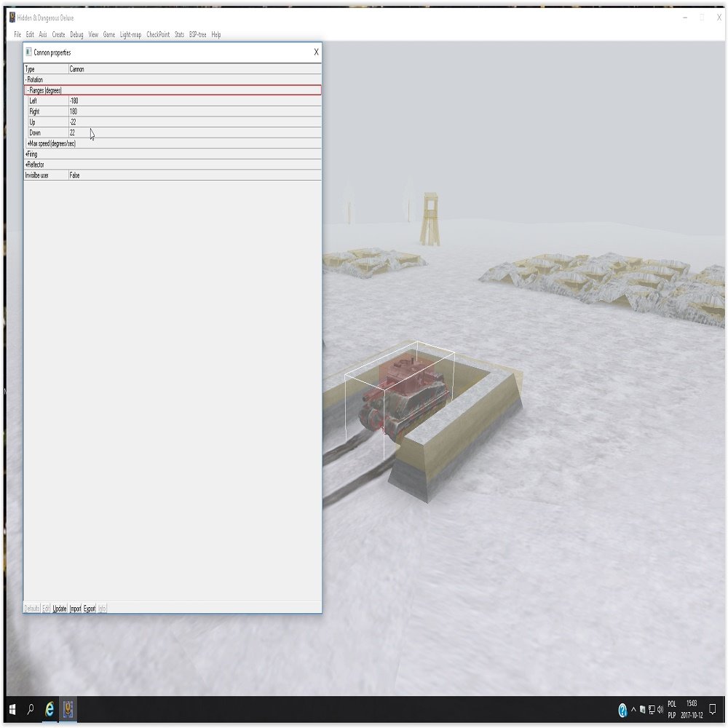Open the BSP-tree menu
728x728 pixels.
[198, 34]
